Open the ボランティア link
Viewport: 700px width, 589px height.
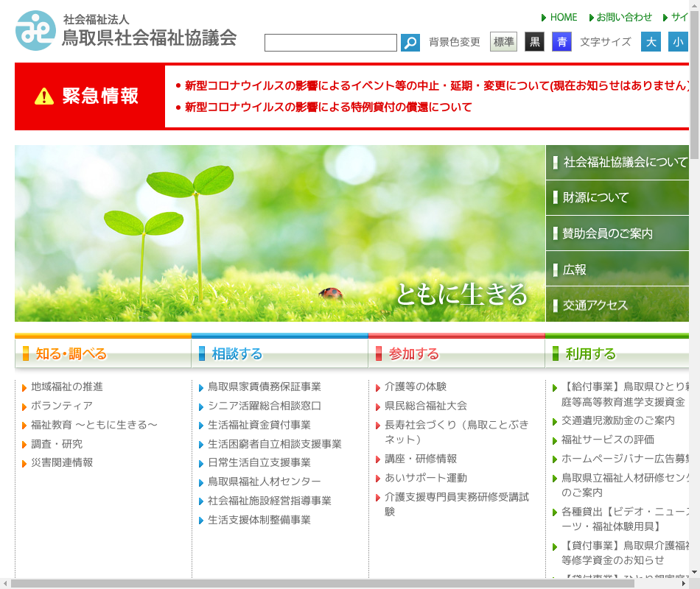[62, 406]
